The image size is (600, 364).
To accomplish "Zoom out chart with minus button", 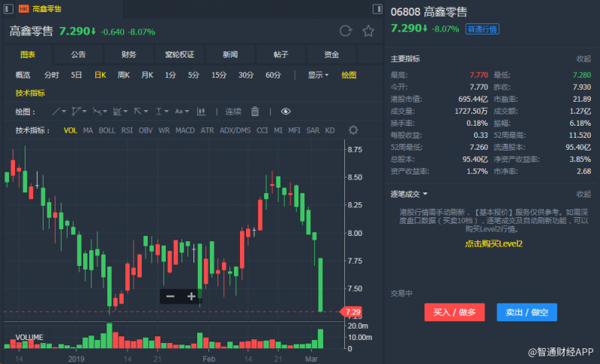I will pos(170,297).
